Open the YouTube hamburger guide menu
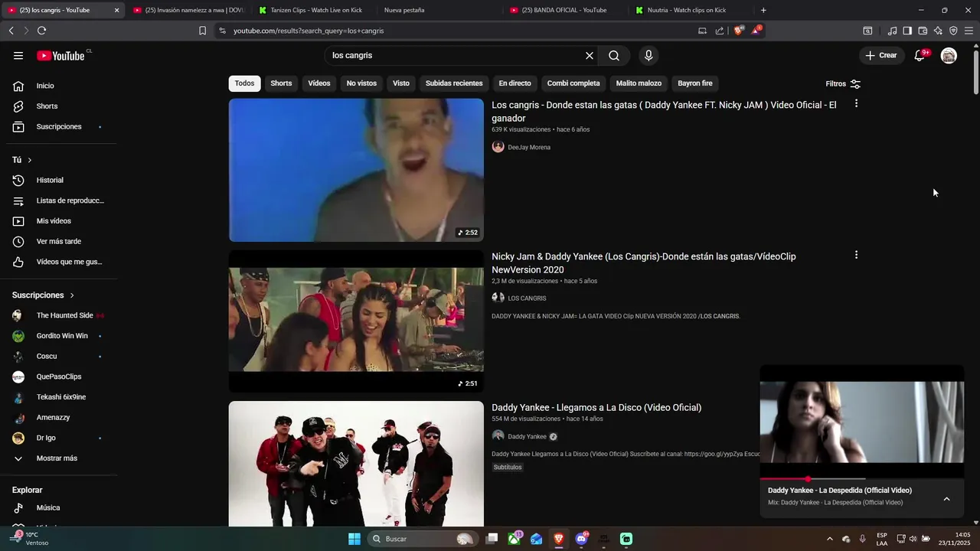 click(x=18, y=56)
